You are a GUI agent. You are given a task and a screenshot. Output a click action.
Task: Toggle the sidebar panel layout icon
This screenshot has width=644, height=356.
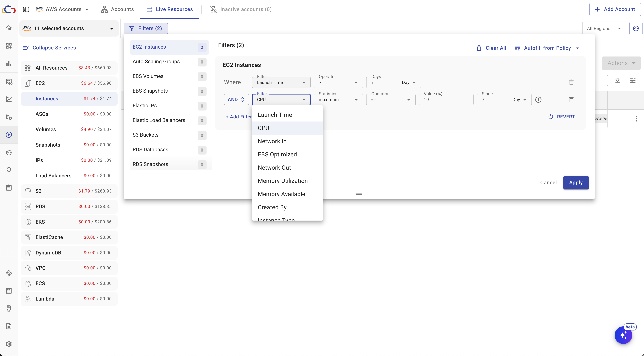pyautogui.click(x=26, y=9)
